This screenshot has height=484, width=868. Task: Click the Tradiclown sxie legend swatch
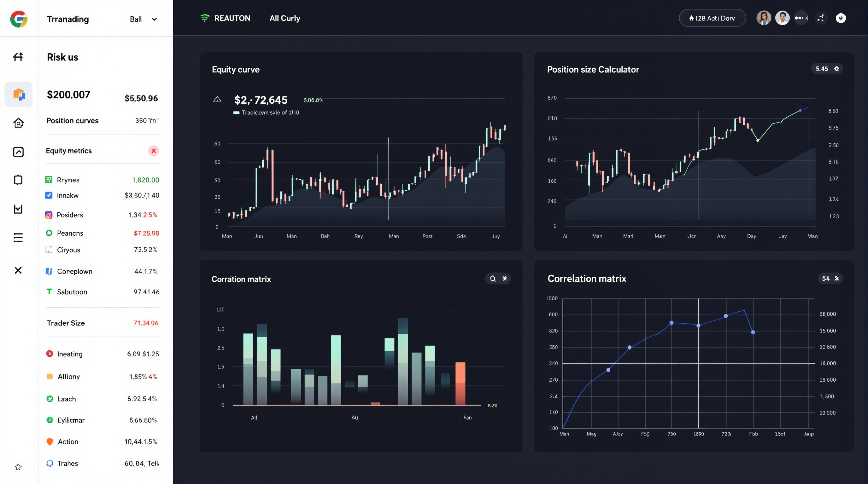237,113
